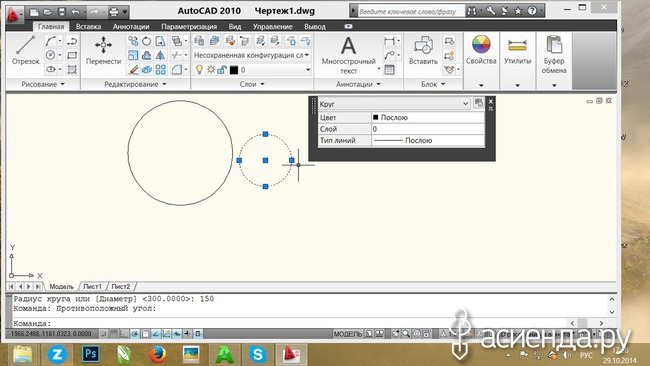Click the МОДЕЛЬ status bar button

point(348,334)
